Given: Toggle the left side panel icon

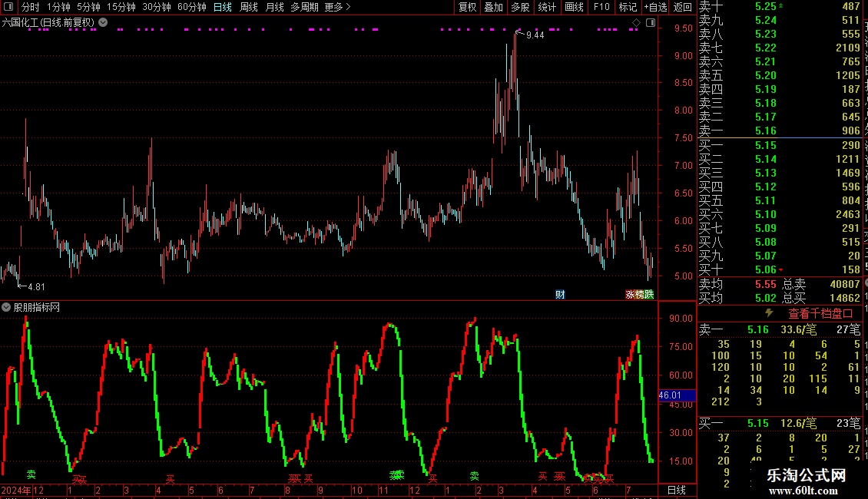Looking at the screenshot, I should pyautogui.click(x=8, y=7).
